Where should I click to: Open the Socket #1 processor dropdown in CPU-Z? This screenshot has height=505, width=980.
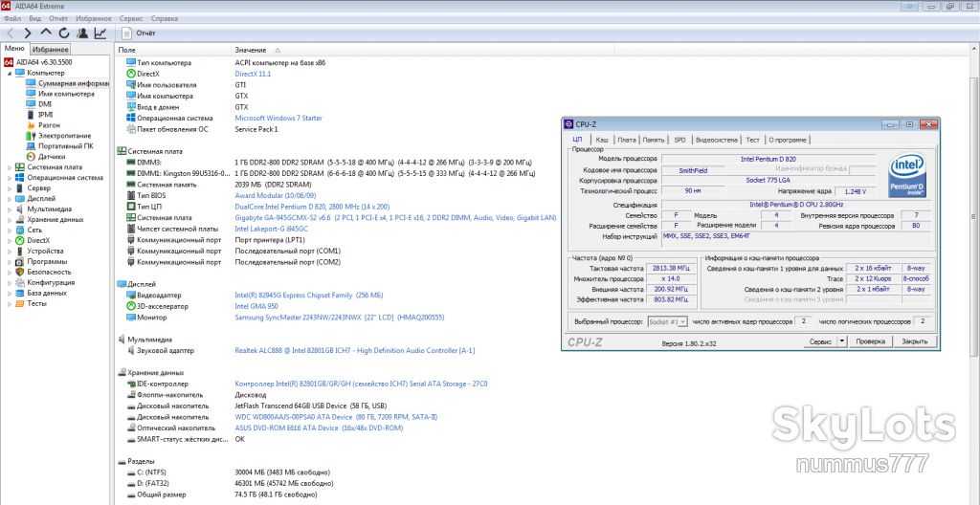tap(667, 321)
